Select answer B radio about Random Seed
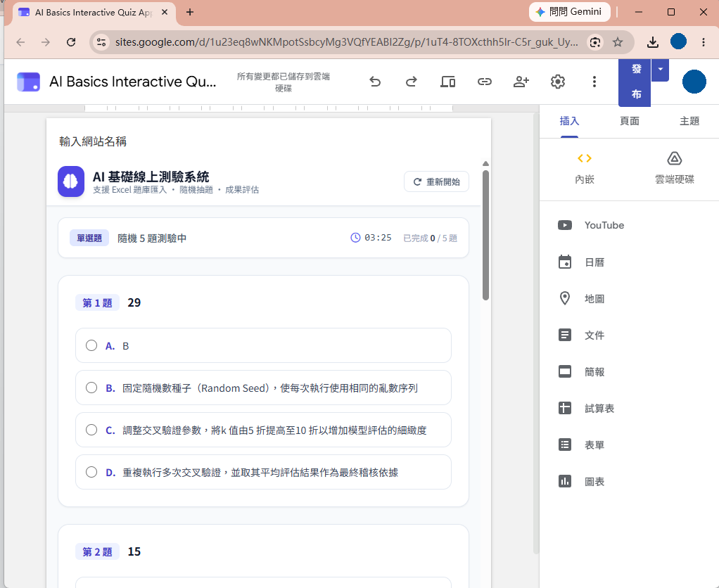 [x=91, y=388]
